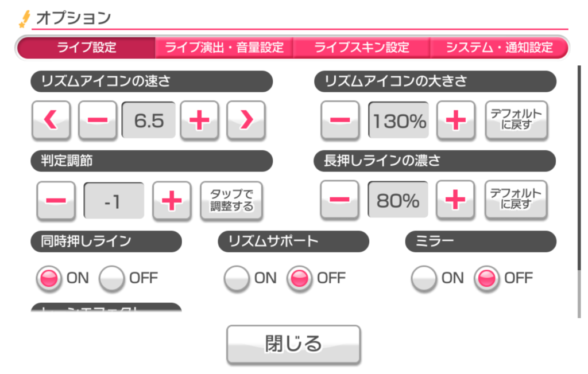The height and width of the screenshot is (374, 588).
Task: Click right chevron under リズムアイコンの速さ
Action: pyautogui.click(x=246, y=120)
